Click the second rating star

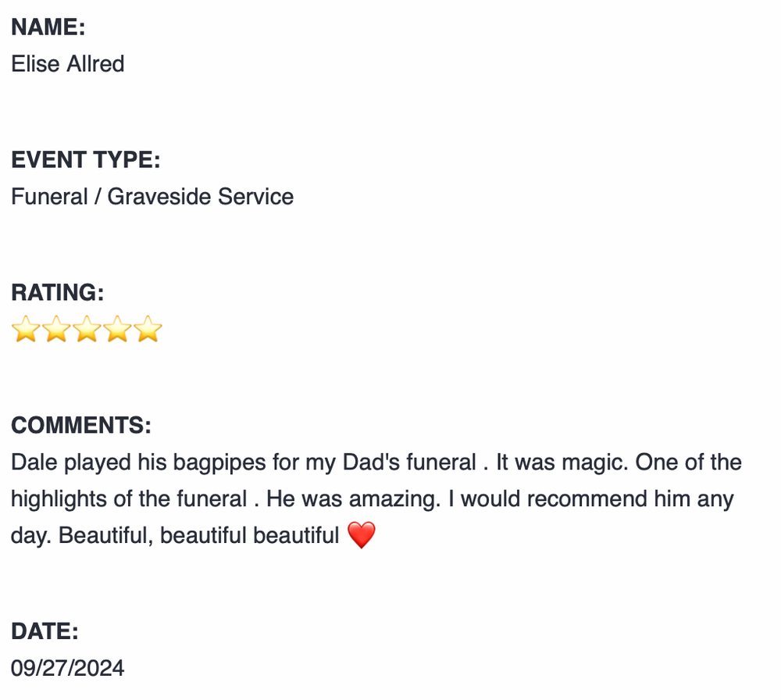click(56, 330)
